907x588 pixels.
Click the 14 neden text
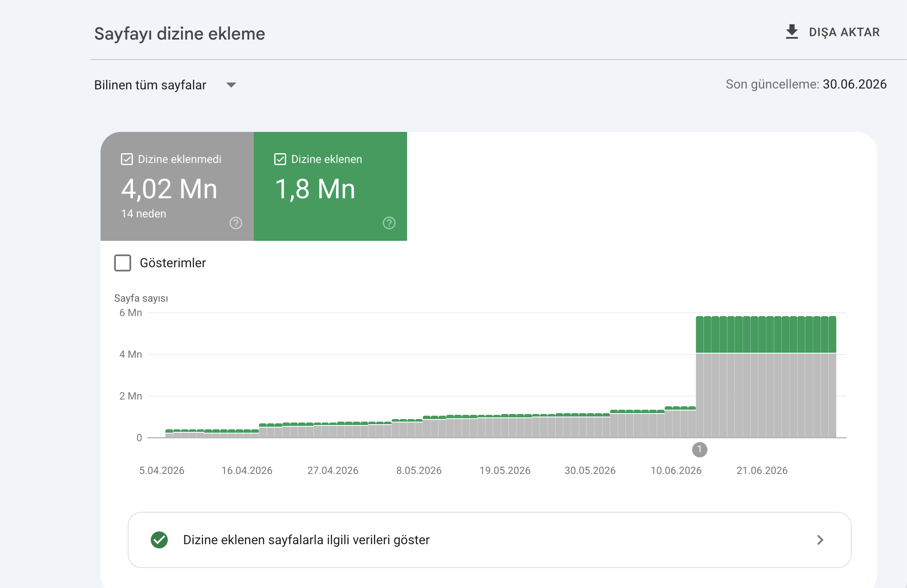[x=144, y=214]
